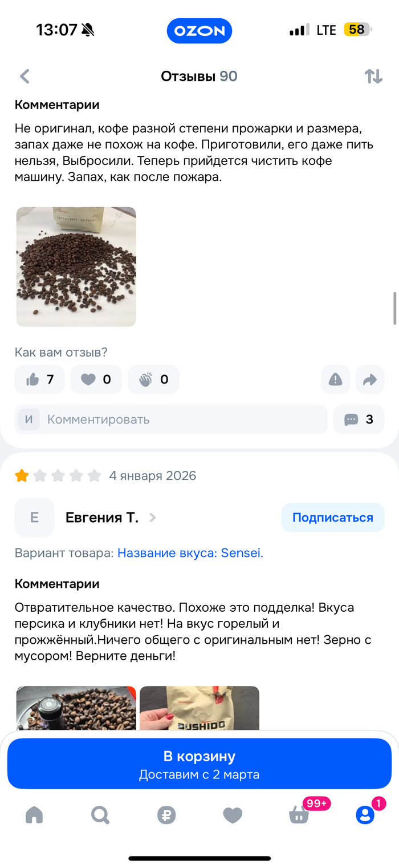Open the cart basket icon

click(299, 815)
